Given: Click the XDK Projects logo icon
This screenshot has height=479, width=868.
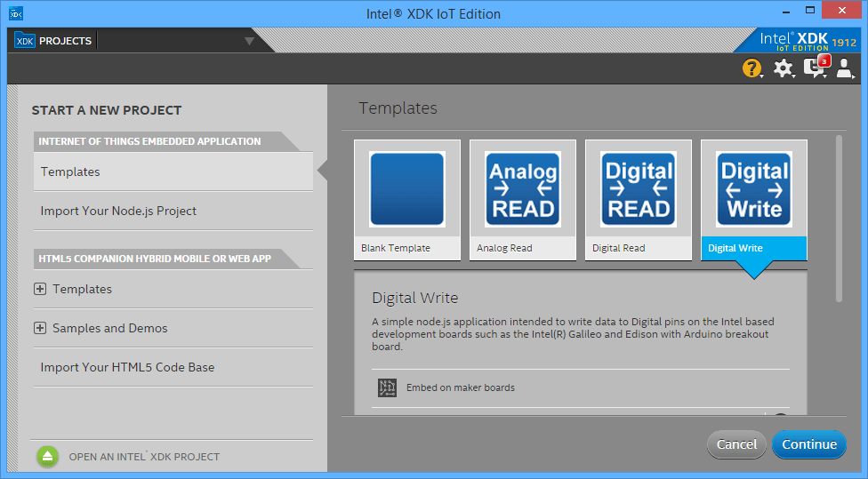Looking at the screenshot, I should [25, 41].
